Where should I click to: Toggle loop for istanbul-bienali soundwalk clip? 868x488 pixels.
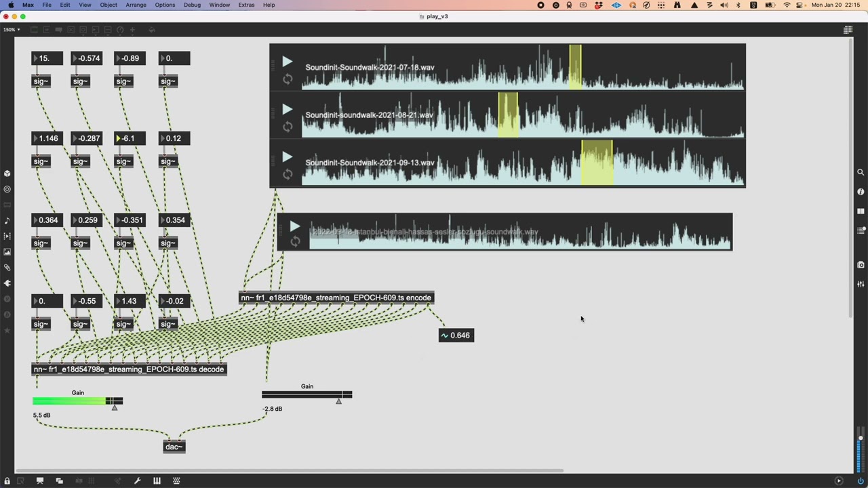tap(295, 242)
